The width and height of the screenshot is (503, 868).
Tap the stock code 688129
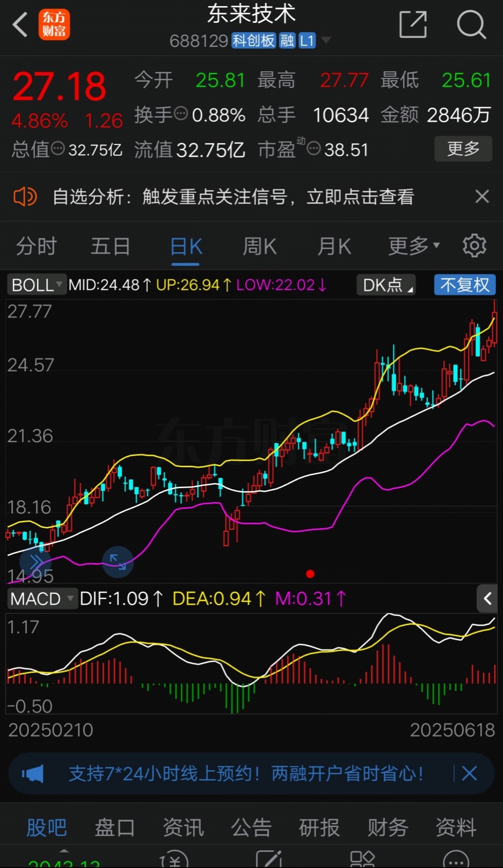point(199,41)
